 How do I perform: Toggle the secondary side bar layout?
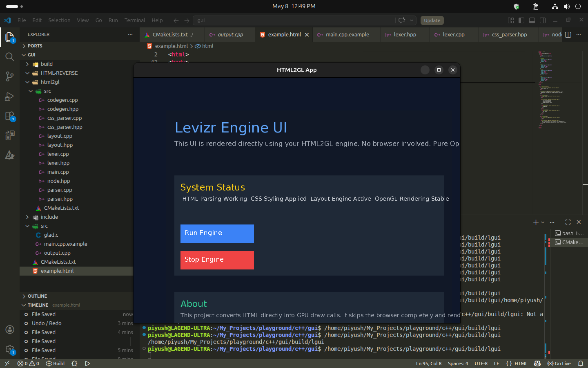pos(543,20)
